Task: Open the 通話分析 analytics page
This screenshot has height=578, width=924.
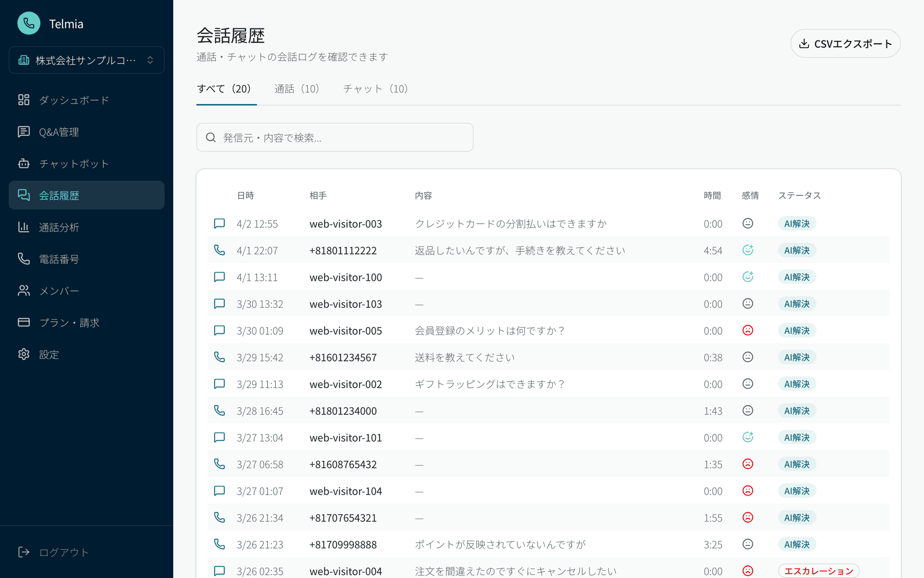Action: pyautogui.click(x=60, y=227)
